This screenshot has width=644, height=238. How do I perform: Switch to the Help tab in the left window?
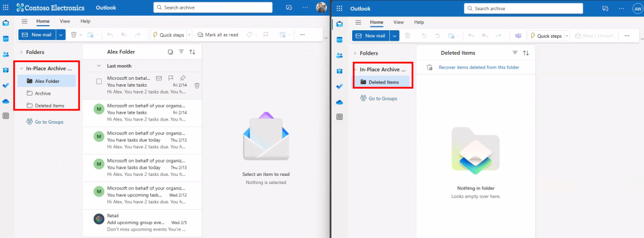[86, 21]
